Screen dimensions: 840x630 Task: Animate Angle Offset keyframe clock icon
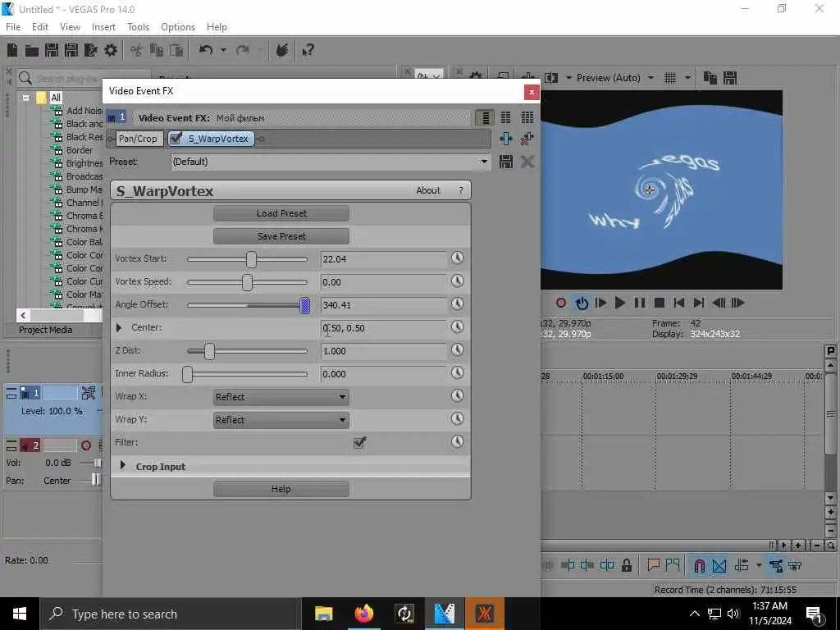(457, 304)
